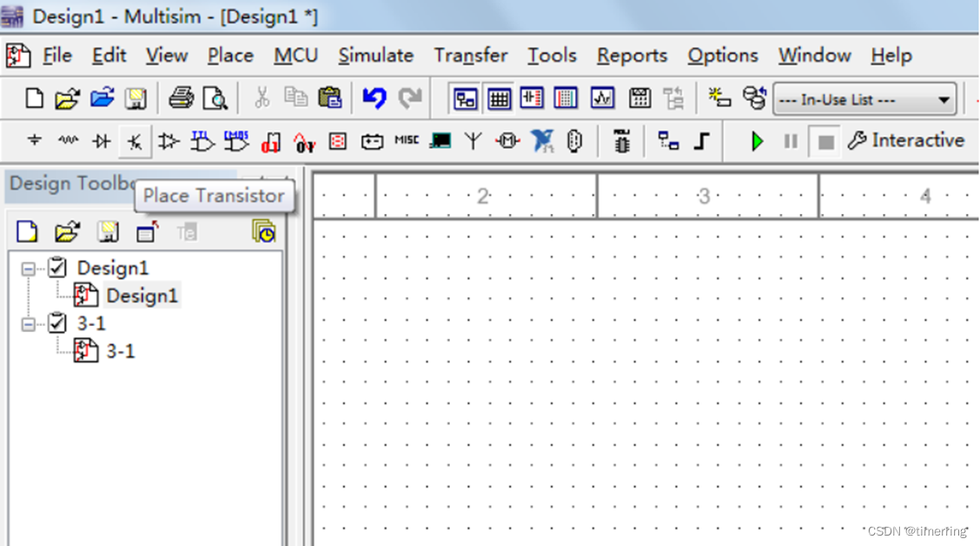The height and width of the screenshot is (546, 980).
Task: Toggle the Spreadsheet View icon
Action: click(499, 98)
